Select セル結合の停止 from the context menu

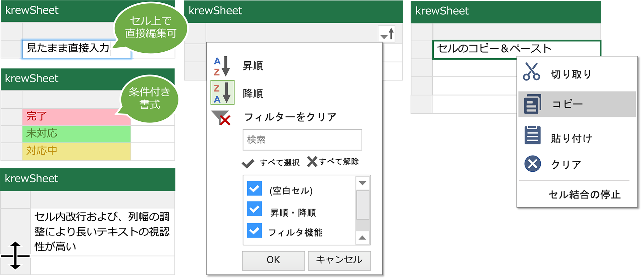pos(584,194)
